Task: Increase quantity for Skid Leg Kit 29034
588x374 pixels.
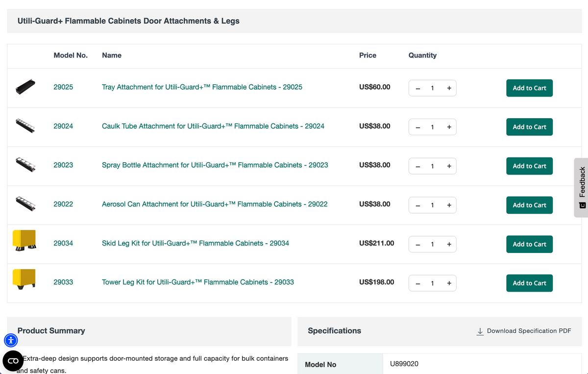Action: tap(449, 244)
